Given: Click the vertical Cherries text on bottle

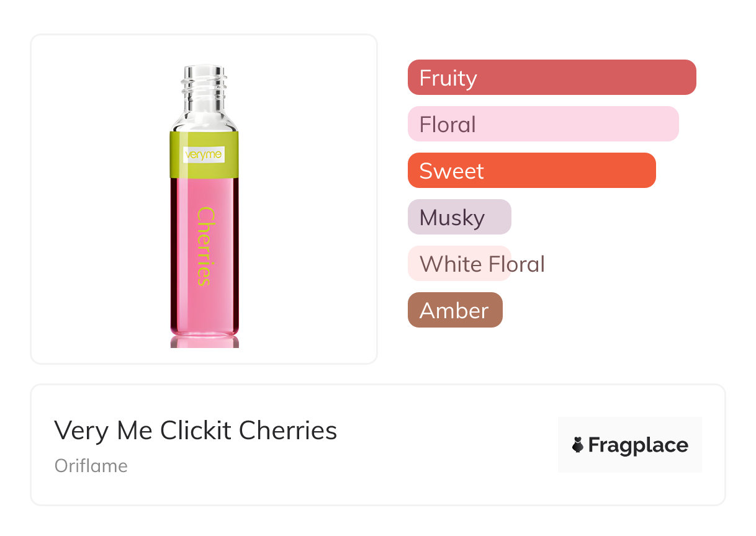Looking at the screenshot, I should point(205,246).
